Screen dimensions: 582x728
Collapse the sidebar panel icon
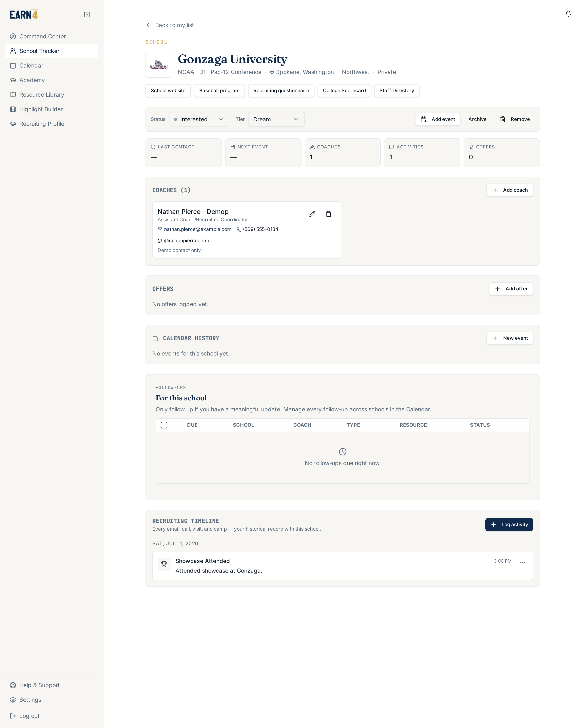pyautogui.click(x=87, y=15)
